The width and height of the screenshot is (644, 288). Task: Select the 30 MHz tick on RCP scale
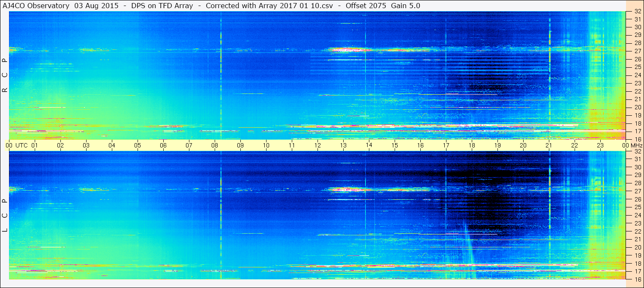(x=637, y=27)
